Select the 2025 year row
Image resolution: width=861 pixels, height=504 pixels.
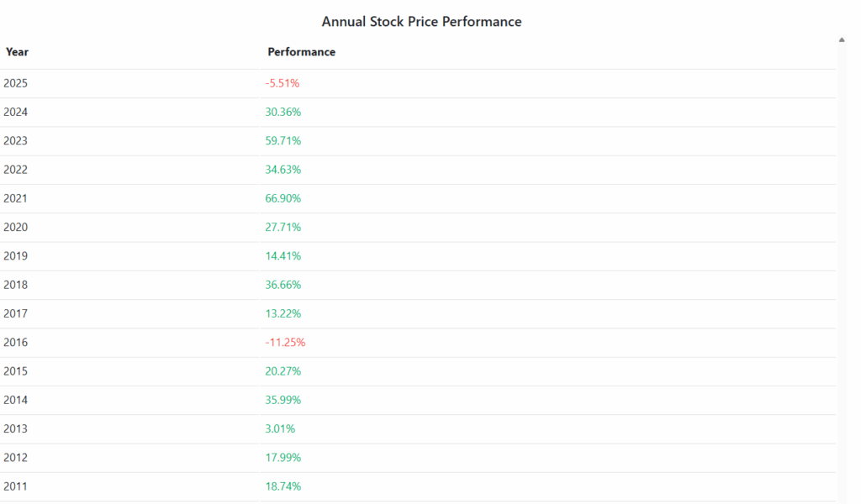pyautogui.click(x=16, y=83)
